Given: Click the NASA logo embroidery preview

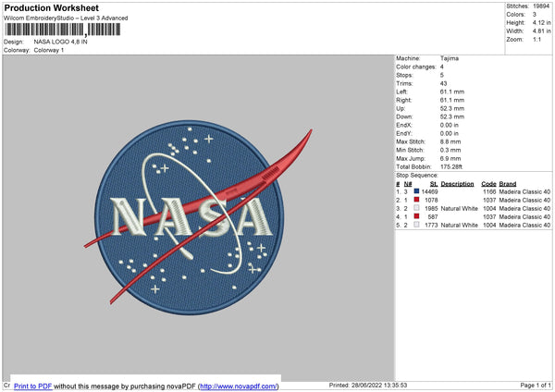Looking at the screenshot, I should pos(198,217).
